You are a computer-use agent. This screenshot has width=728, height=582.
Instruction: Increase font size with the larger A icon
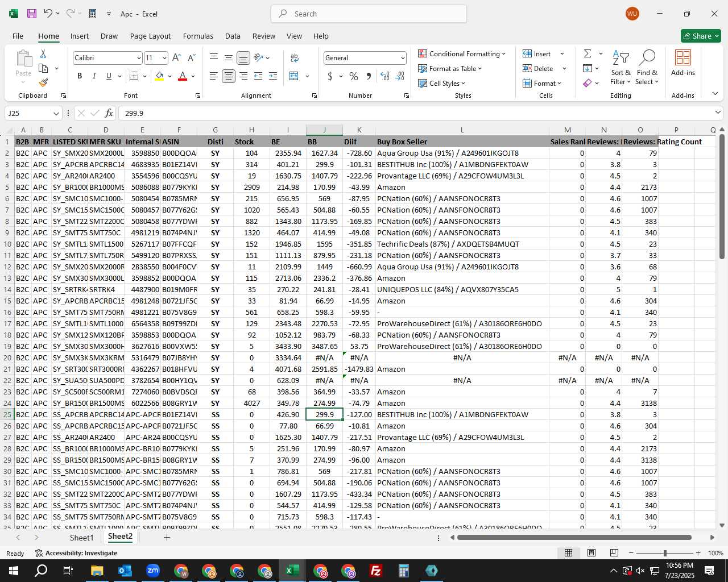click(x=176, y=58)
